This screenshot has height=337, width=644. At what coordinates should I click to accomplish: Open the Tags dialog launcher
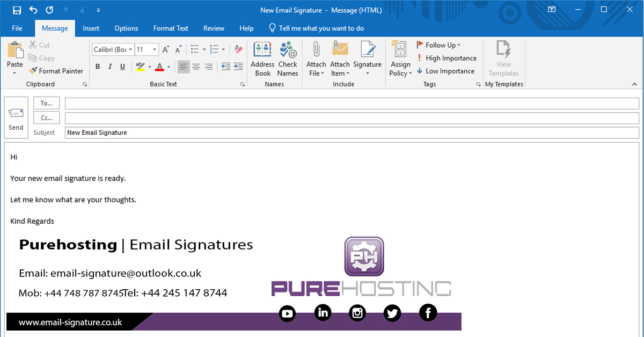478,84
